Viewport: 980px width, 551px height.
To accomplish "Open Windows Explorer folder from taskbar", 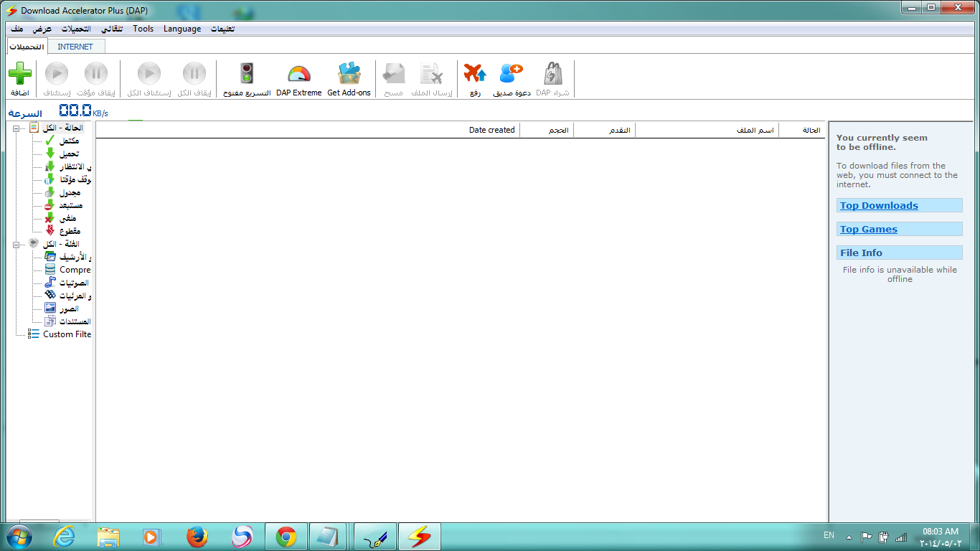I will pyautogui.click(x=108, y=537).
